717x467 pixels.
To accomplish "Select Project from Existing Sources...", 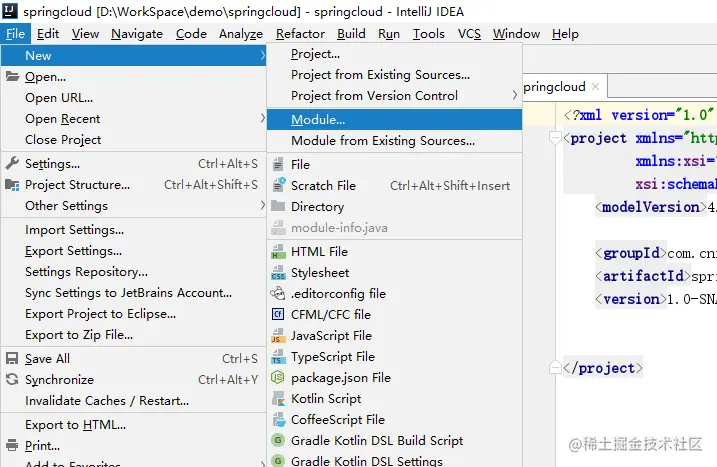I will tap(394, 75).
